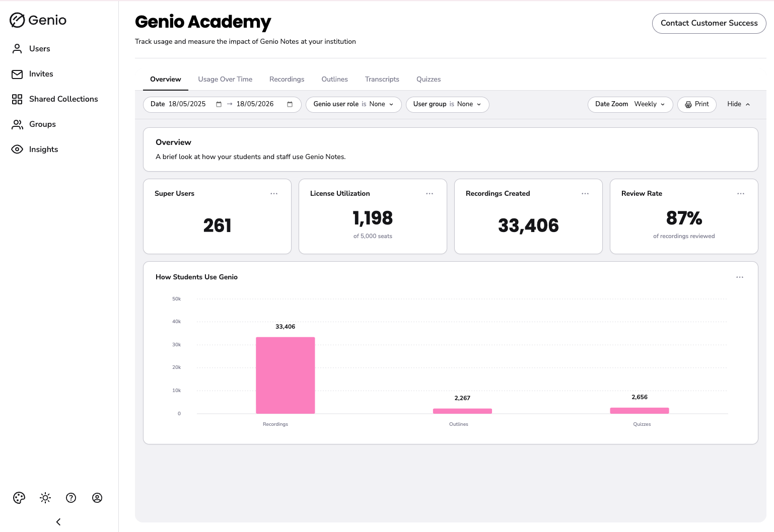Click the Genio logo

tap(38, 20)
